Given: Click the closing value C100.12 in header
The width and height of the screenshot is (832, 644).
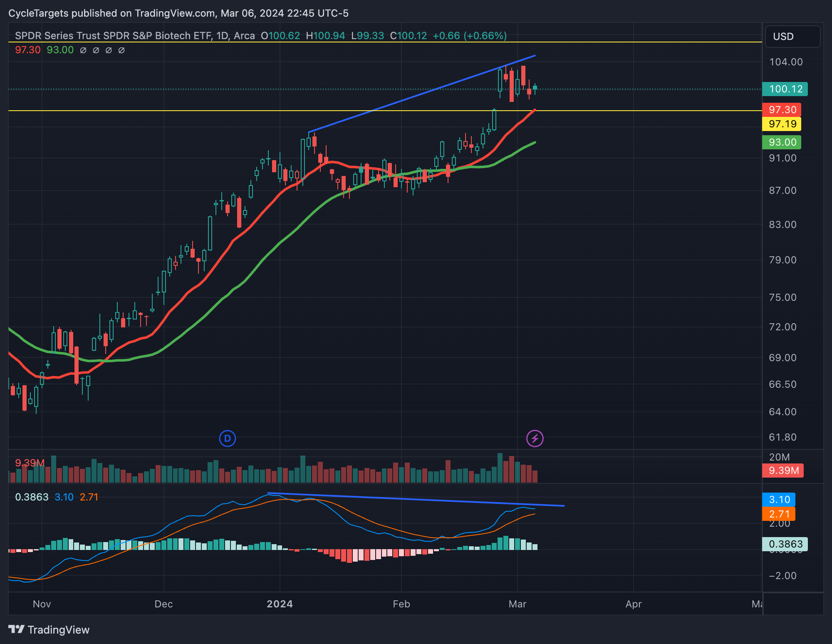Looking at the screenshot, I should click(x=409, y=36).
